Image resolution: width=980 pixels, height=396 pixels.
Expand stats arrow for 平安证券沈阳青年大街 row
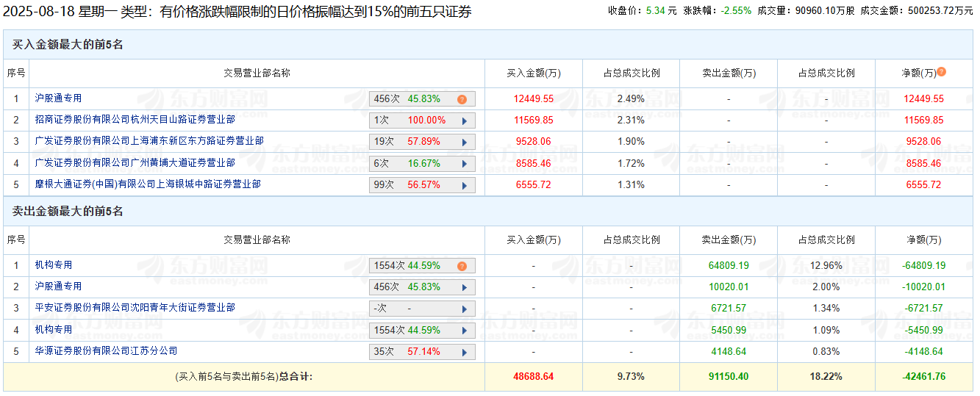coord(464,309)
